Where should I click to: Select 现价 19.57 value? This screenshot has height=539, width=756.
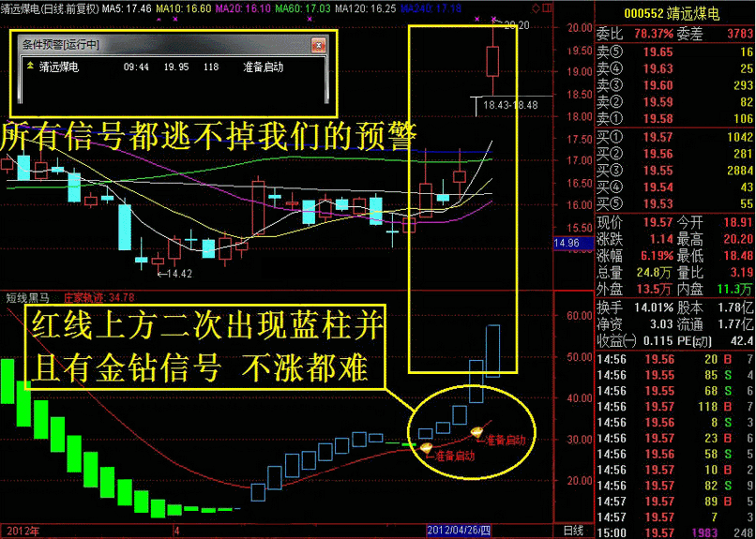[658, 222]
